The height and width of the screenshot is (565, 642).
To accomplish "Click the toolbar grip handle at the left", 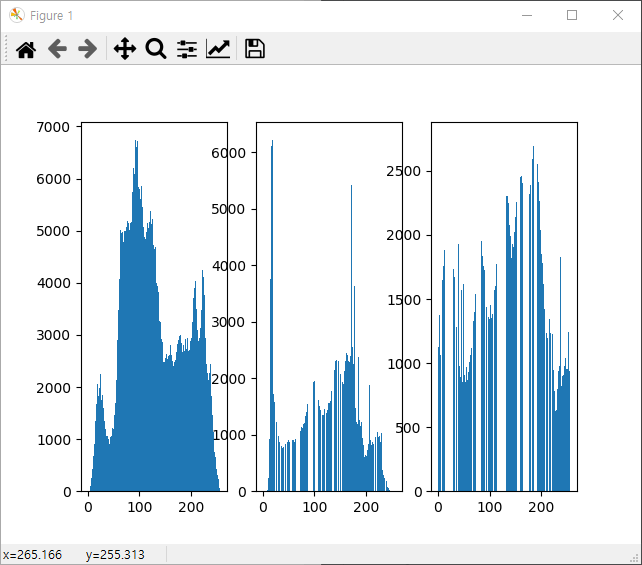I will coord(6,48).
